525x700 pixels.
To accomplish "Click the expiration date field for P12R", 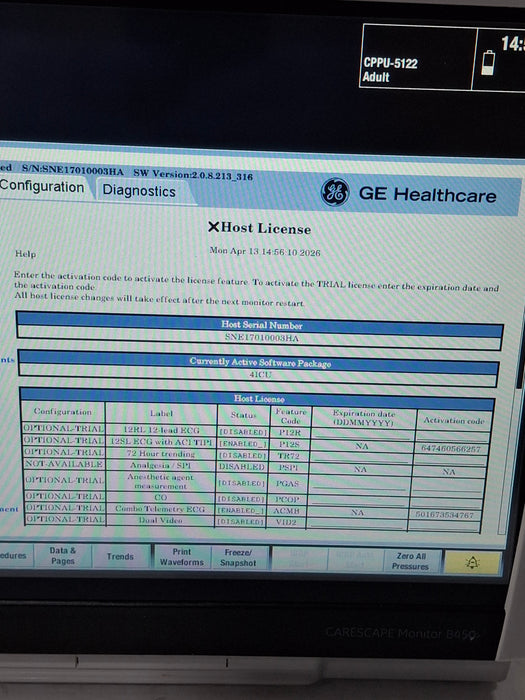I will [x=363, y=433].
